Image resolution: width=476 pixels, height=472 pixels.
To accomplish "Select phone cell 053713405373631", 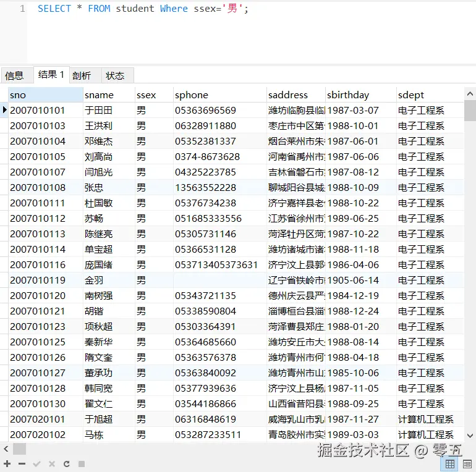I will click(x=220, y=265).
